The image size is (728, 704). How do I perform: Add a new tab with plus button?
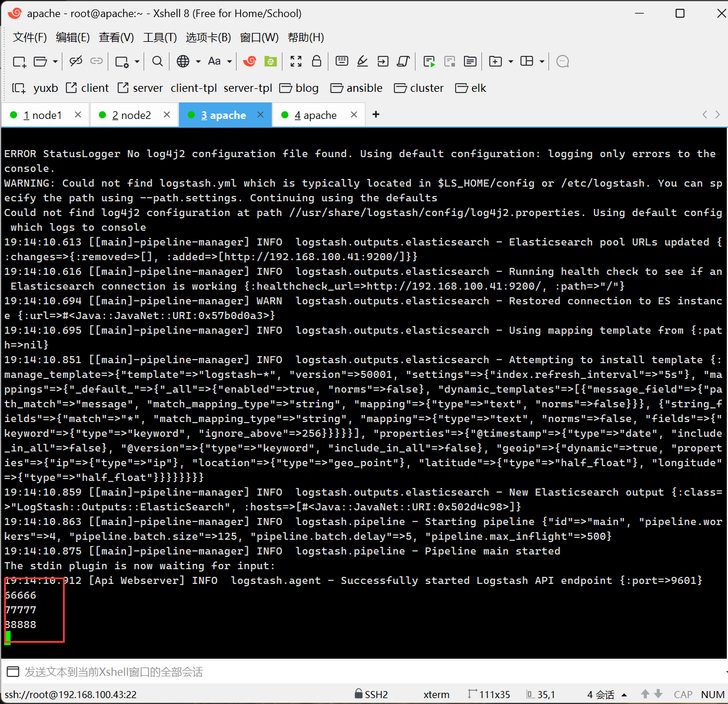pos(376,114)
